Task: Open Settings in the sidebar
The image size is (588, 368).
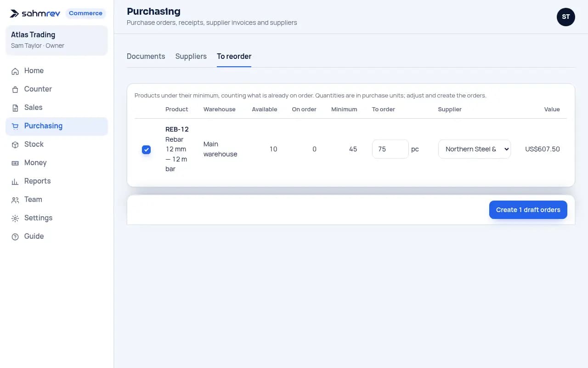Action: 57,218
